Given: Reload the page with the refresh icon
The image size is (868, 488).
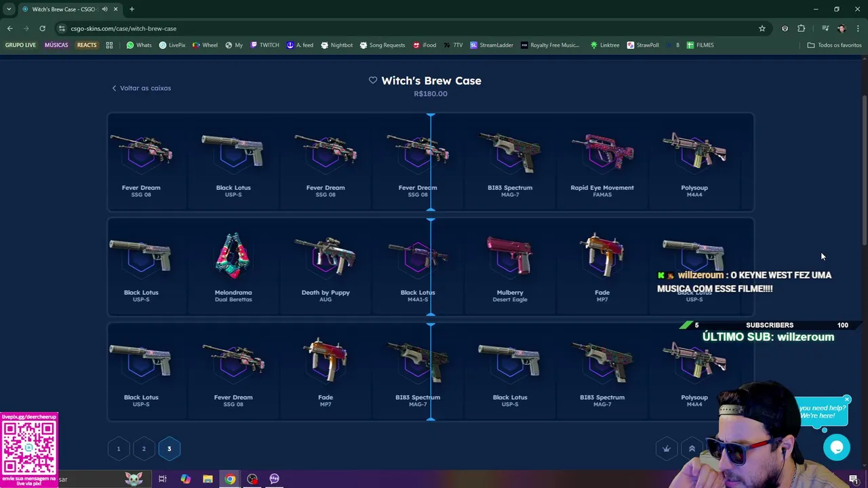Looking at the screenshot, I should [x=42, y=28].
